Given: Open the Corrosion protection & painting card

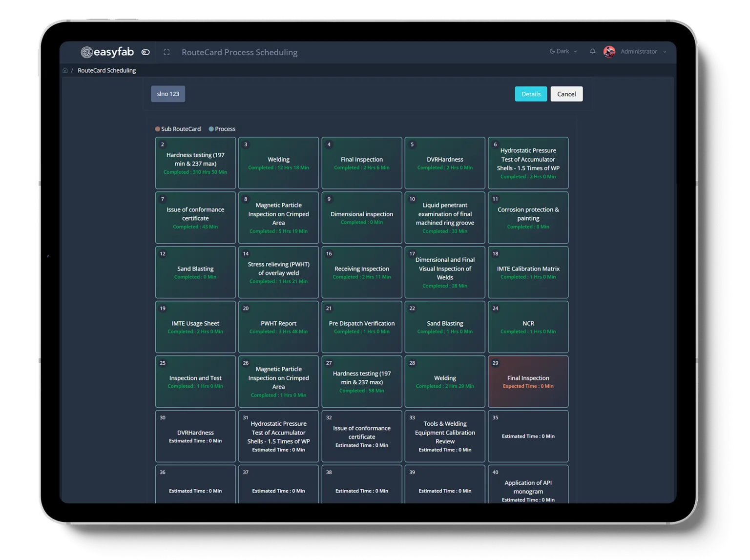Looking at the screenshot, I should coord(528,218).
